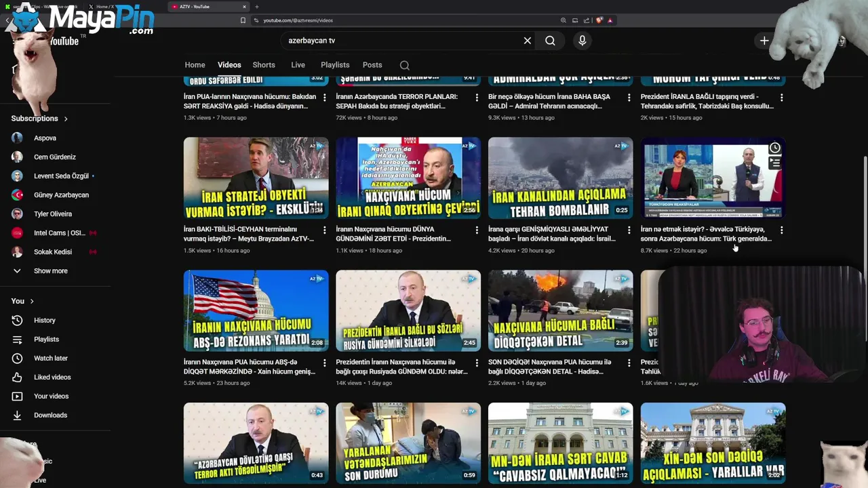
Task: Open options menu for İran BAKI-TBİLİSİ-CEYHAN video
Action: tap(324, 230)
